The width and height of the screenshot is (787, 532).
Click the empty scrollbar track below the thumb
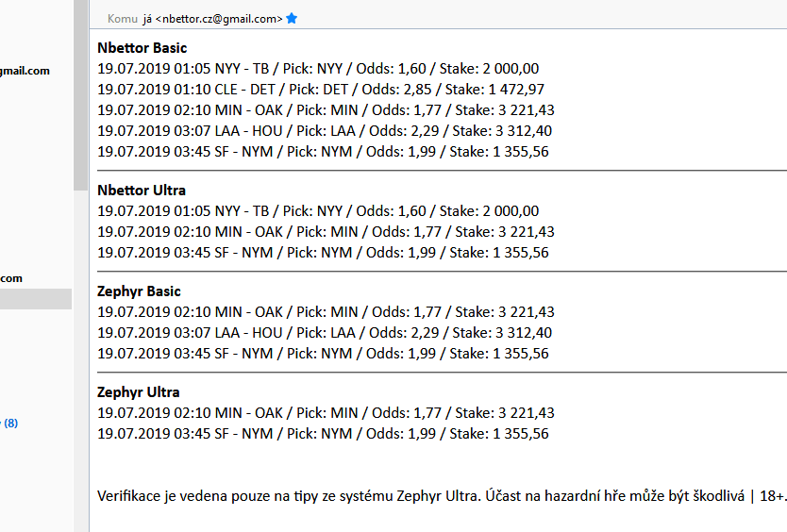(x=80, y=358)
